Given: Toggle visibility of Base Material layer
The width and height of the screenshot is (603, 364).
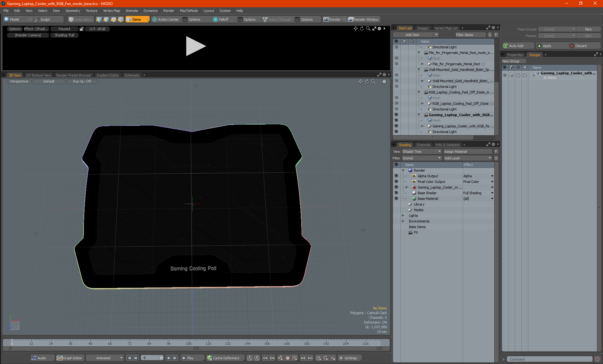Looking at the screenshot, I should click(x=396, y=199).
